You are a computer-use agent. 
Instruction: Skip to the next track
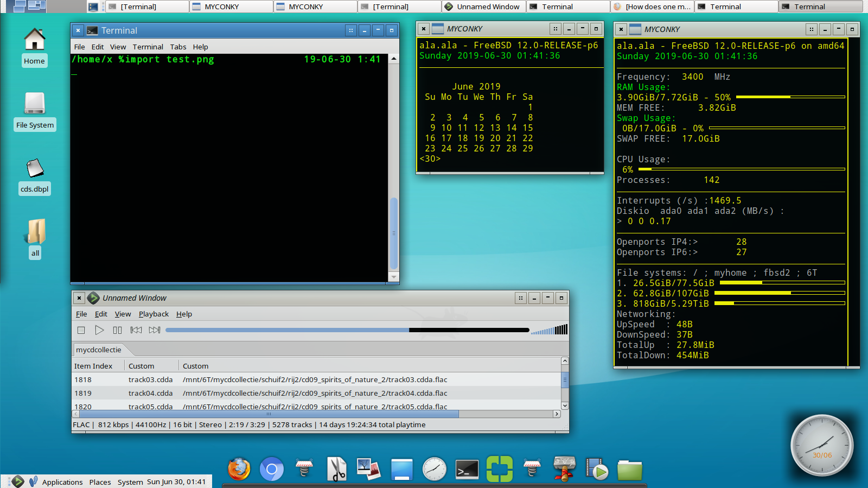[x=155, y=330]
